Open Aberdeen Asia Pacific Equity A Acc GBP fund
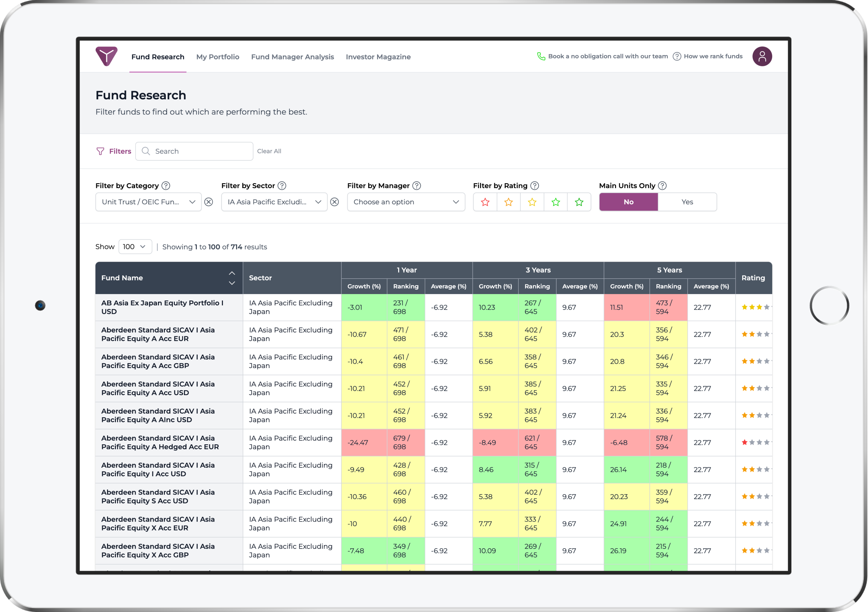Viewport: 868px width, 612px height. coord(157,361)
